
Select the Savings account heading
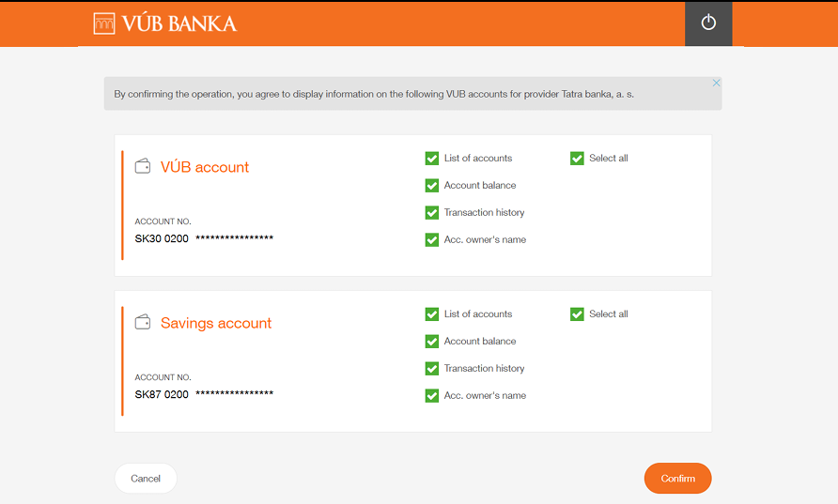coord(216,323)
